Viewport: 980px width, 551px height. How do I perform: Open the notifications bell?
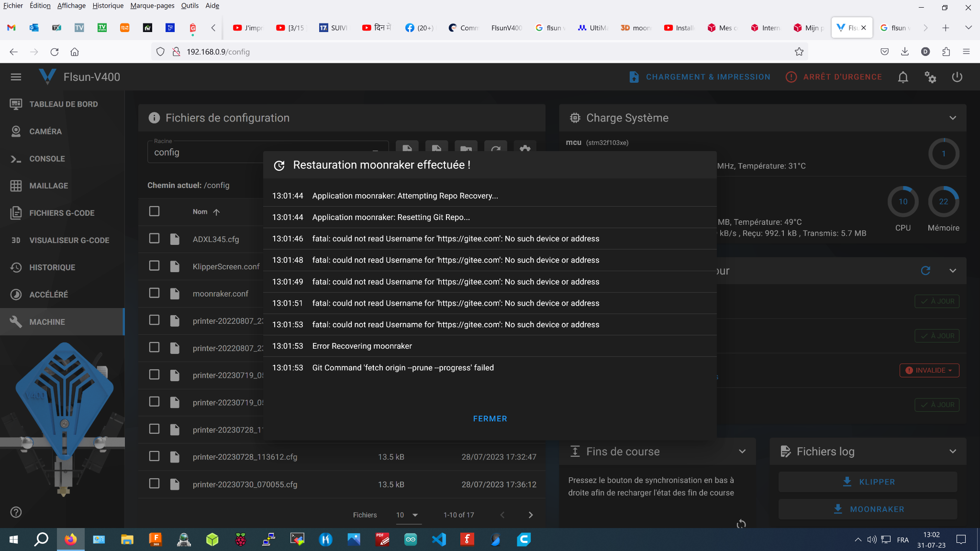(902, 77)
